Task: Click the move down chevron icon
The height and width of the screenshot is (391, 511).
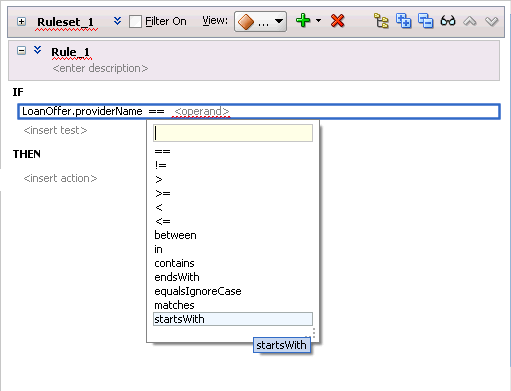Action: [492, 22]
